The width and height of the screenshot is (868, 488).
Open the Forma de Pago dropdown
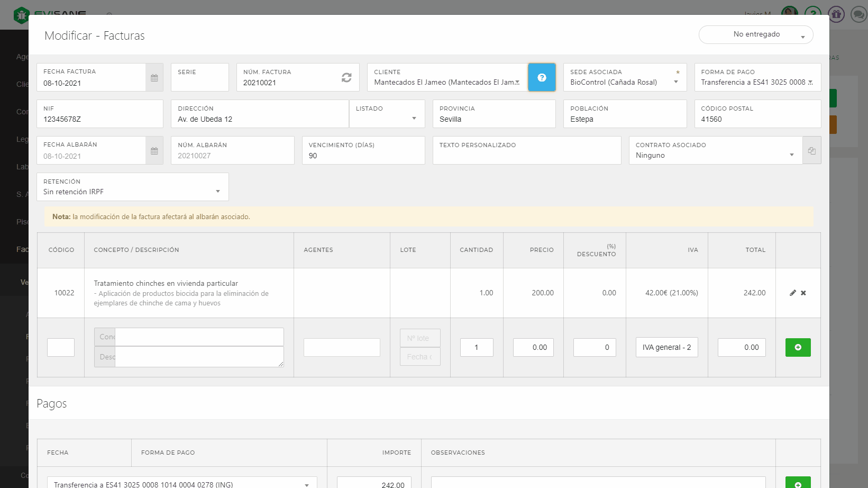pyautogui.click(x=757, y=82)
